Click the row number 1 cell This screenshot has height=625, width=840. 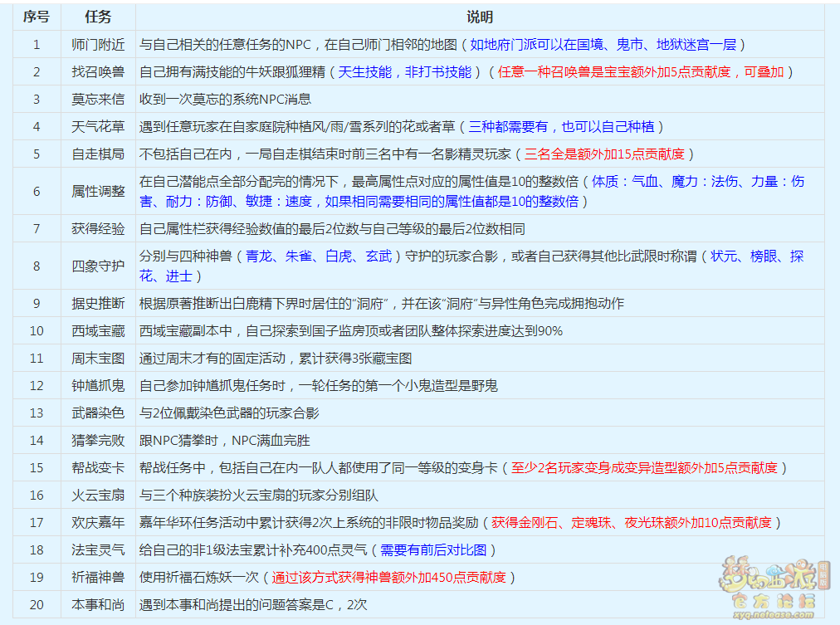(37, 45)
